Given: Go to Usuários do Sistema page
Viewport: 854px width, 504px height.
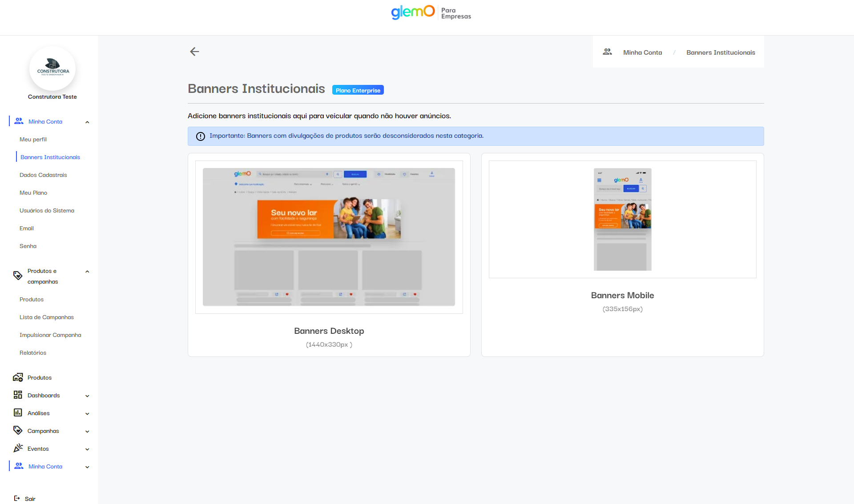Looking at the screenshot, I should coord(47,211).
